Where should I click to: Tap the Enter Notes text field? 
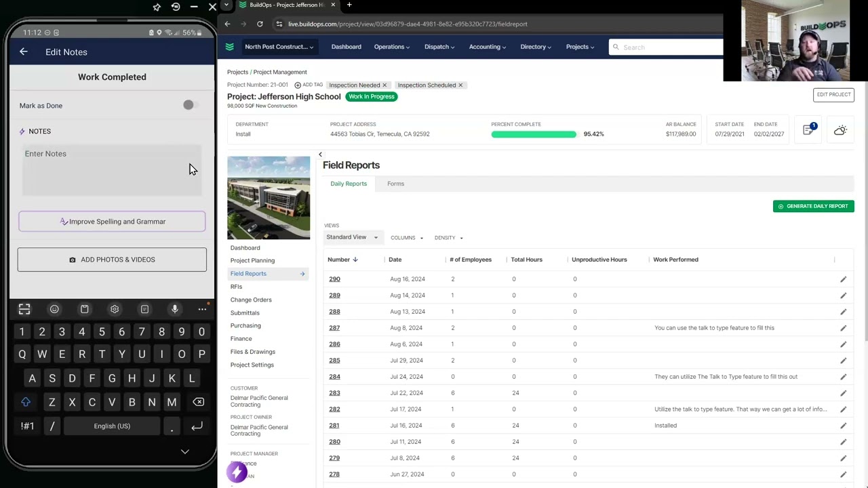coord(112,170)
